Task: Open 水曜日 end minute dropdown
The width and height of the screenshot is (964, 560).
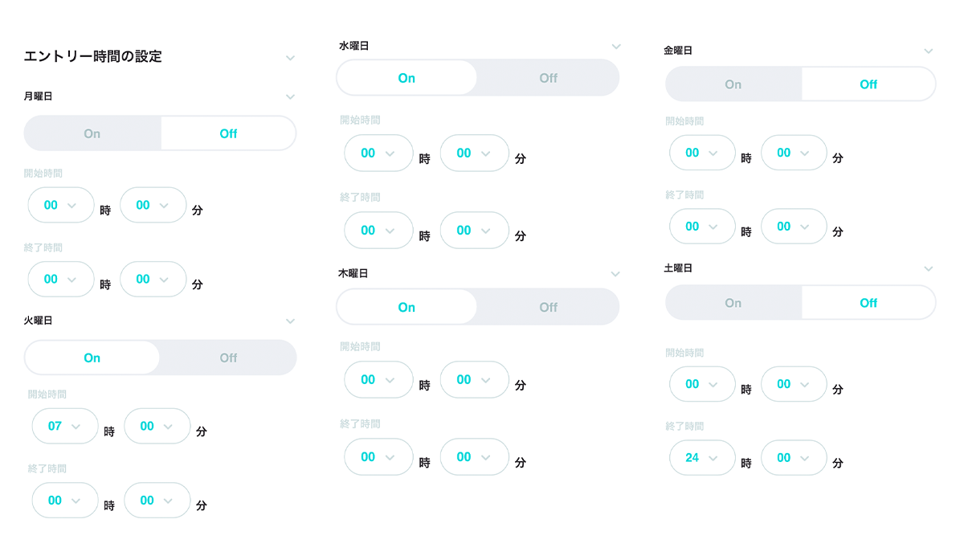Action: point(475,231)
